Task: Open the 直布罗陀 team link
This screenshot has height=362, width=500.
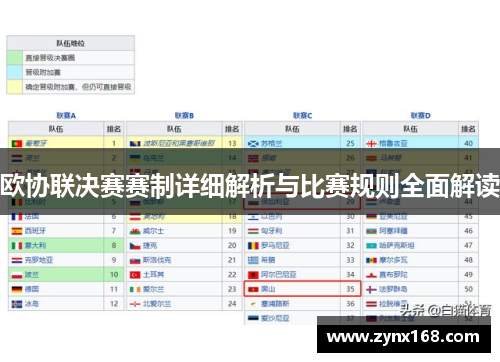Action: [x=393, y=275]
